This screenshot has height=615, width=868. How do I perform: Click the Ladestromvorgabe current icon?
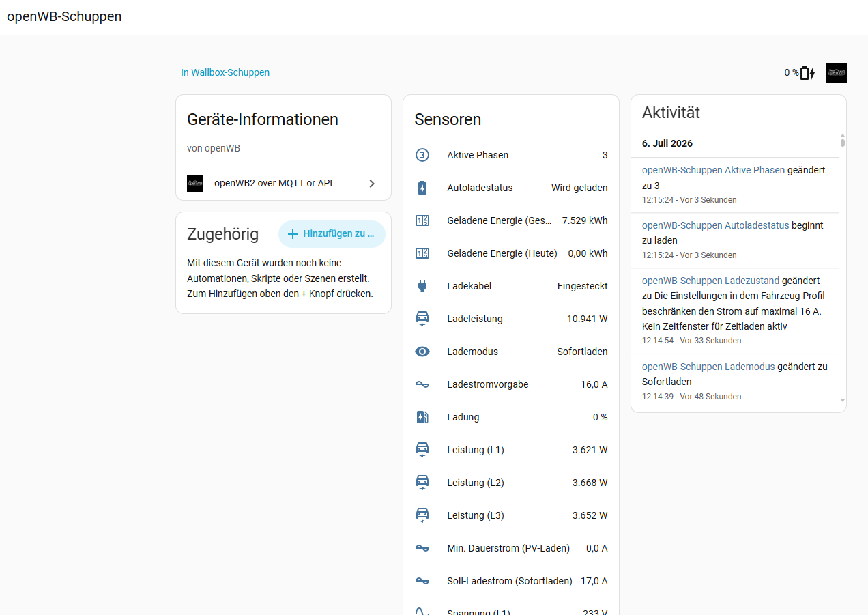tap(422, 384)
